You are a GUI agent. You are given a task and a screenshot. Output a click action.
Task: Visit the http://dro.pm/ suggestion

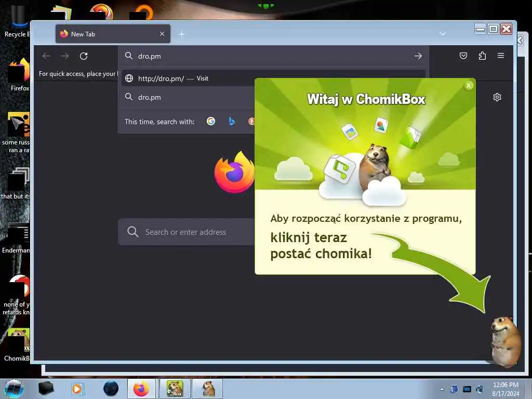coord(273,78)
